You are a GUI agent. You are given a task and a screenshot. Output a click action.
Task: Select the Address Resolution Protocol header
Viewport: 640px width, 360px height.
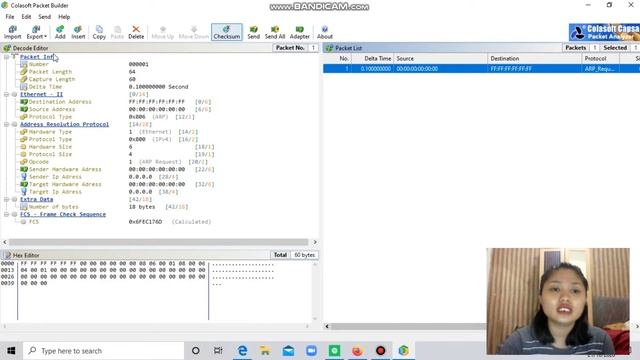point(64,124)
